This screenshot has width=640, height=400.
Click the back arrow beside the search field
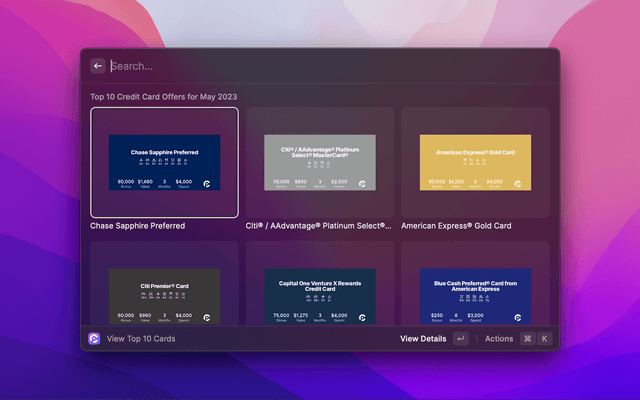[x=98, y=66]
